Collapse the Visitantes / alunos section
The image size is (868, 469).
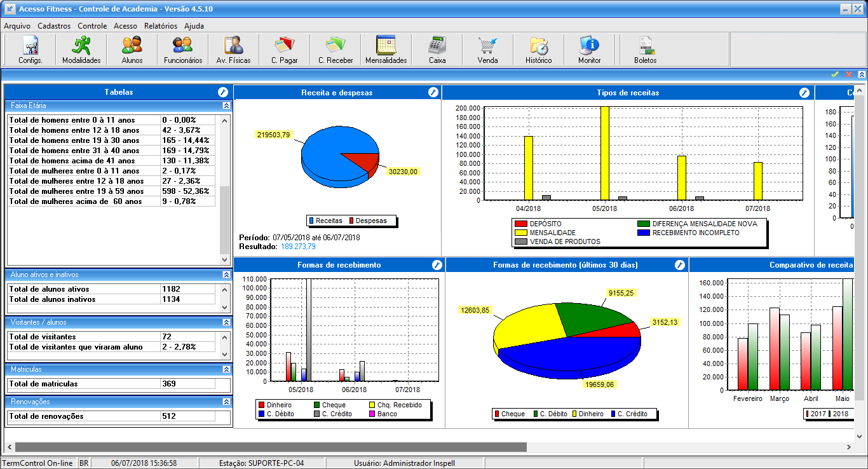pyautogui.click(x=226, y=322)
